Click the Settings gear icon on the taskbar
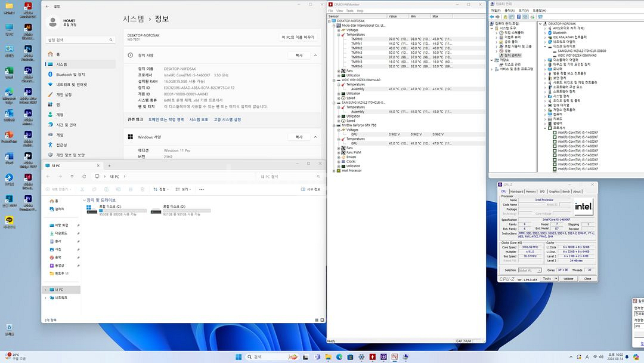 [x=361, y=357]
